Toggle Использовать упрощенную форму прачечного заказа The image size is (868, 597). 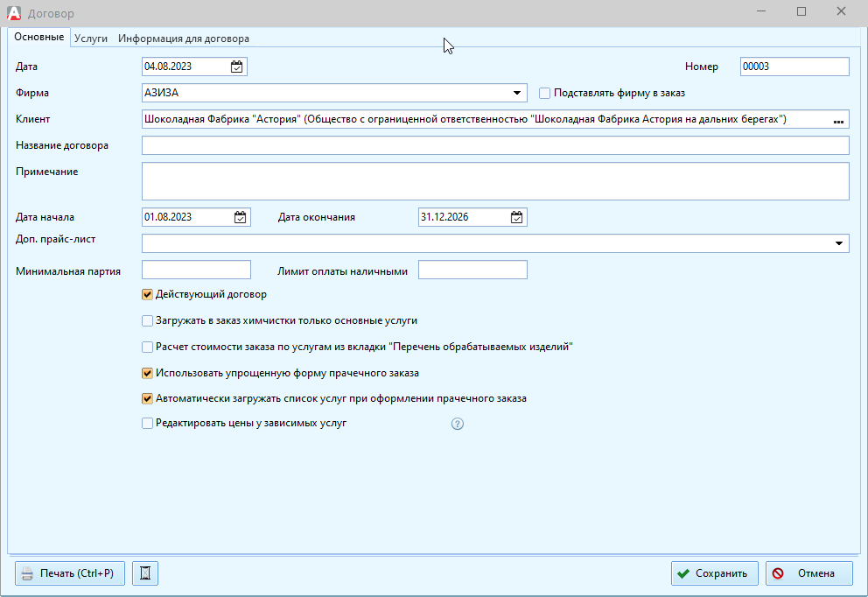(147, 373)
